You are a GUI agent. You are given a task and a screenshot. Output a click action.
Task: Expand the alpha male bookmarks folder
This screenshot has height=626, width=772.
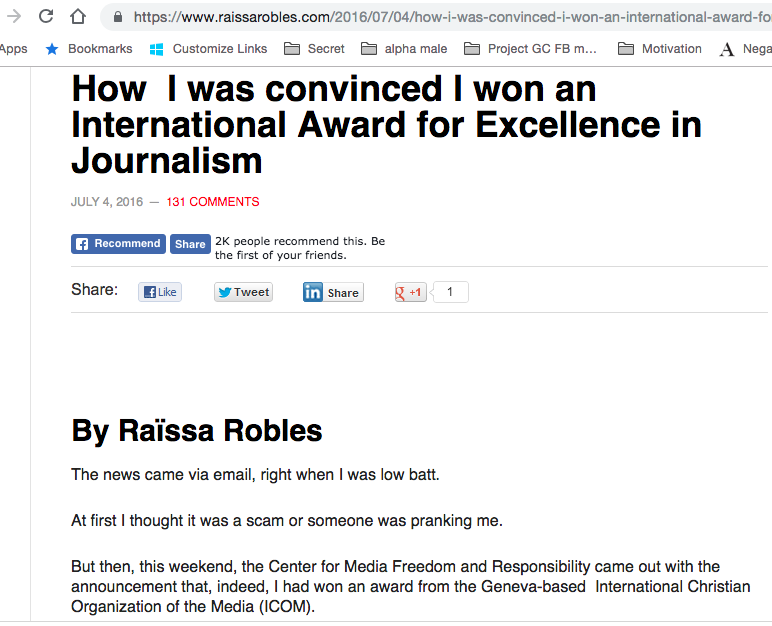coord(404,49)
